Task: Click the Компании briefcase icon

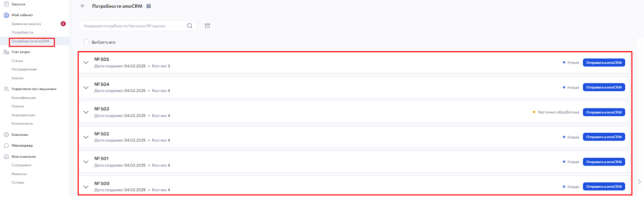Action: point(6,135)
